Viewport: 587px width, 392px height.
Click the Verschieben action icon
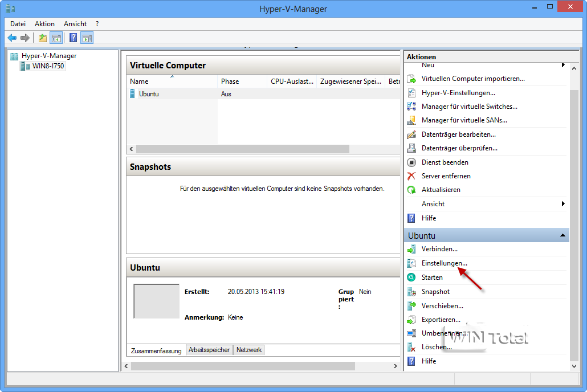tap(411, 306)
